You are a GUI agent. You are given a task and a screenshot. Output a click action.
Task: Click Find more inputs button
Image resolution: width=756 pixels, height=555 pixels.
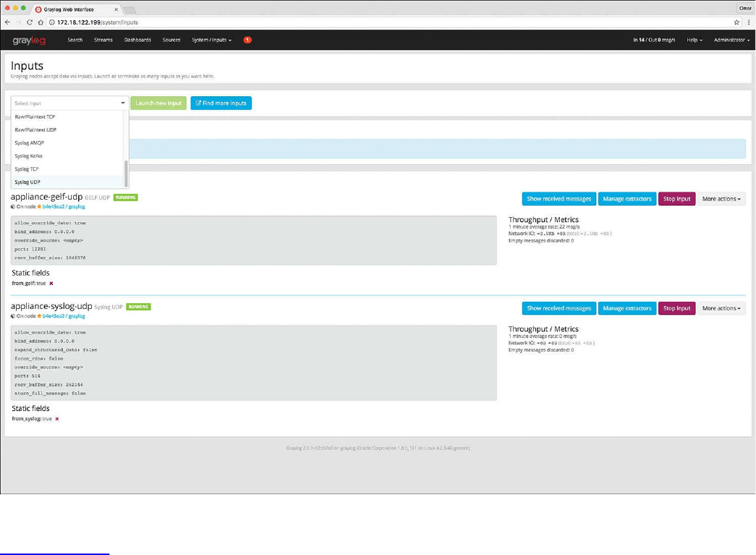pyautogui.click(x=221, y=103)
